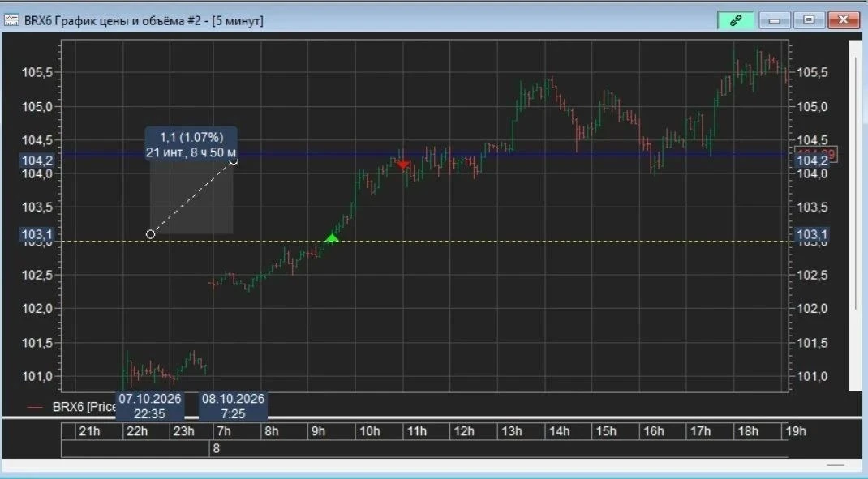The width and height of the screenshot is (868, 479).
Task: Maximize the BRX6 chart window
Action: click(x=809, y=20)
